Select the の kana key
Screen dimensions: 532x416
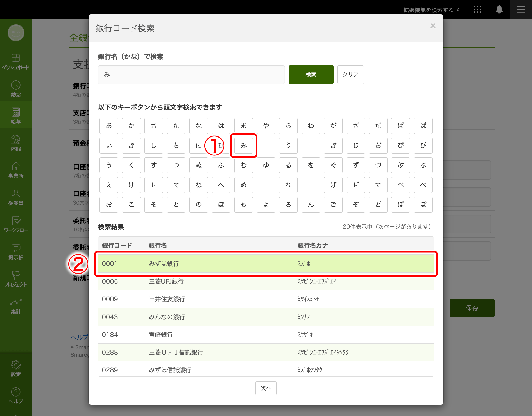click(x=199, y=205)
